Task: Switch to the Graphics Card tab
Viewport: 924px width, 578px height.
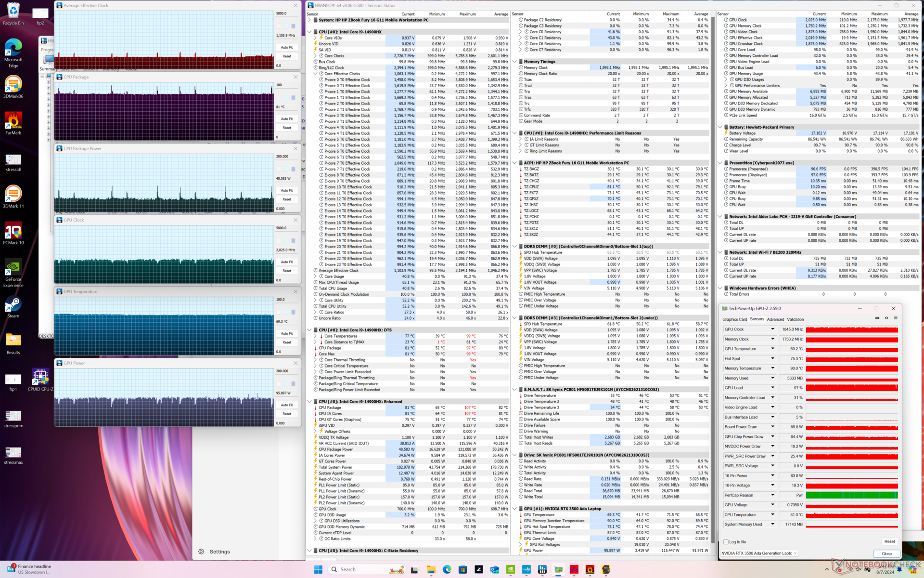Action: (x=734, y=319)
